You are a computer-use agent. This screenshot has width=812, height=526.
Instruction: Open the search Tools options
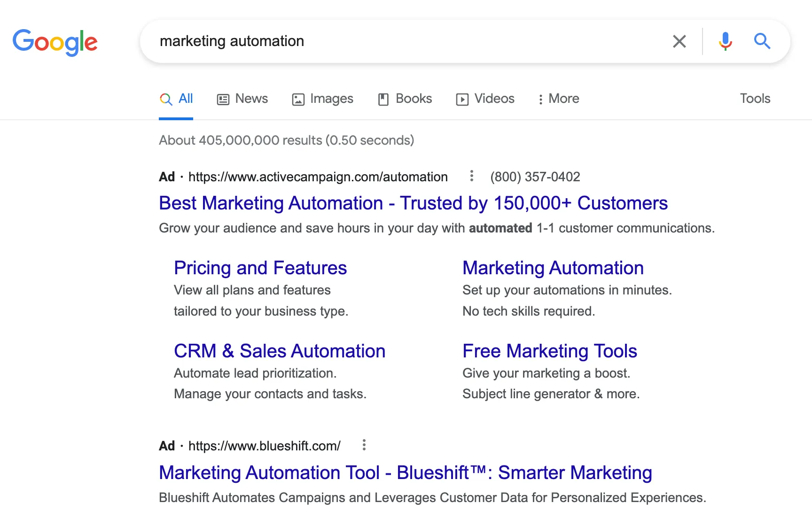coord(755,99)
